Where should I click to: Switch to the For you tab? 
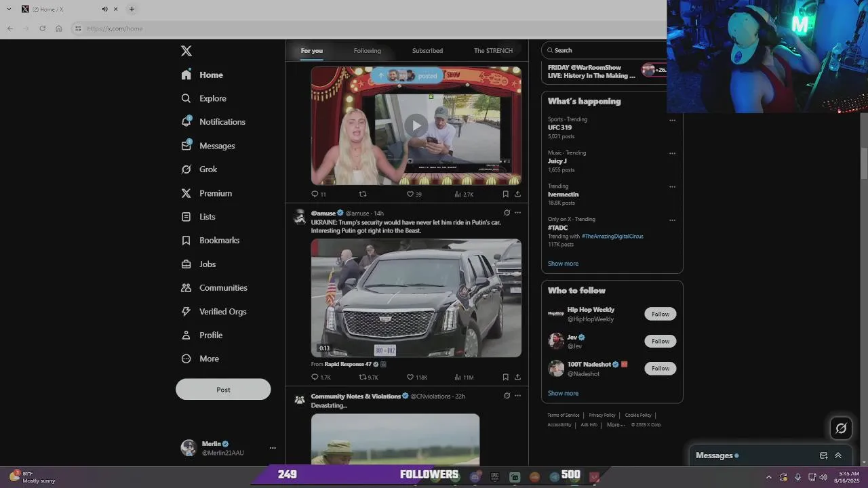pyautogui.click(x=312, y=51)
